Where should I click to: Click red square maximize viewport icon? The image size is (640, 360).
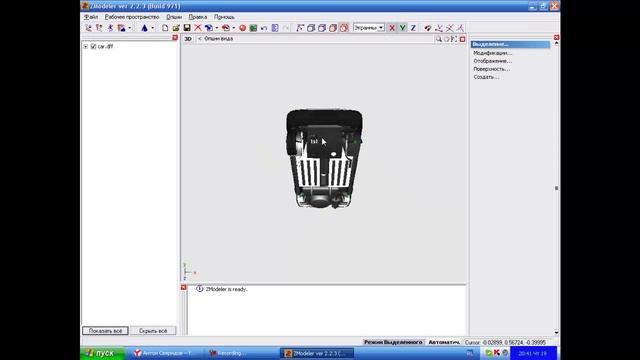(462, 39)
